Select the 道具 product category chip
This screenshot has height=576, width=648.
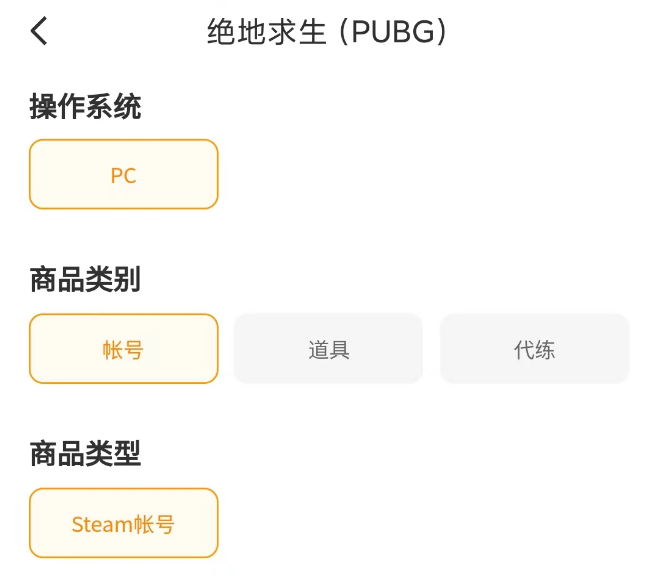(x=328, y=349)
